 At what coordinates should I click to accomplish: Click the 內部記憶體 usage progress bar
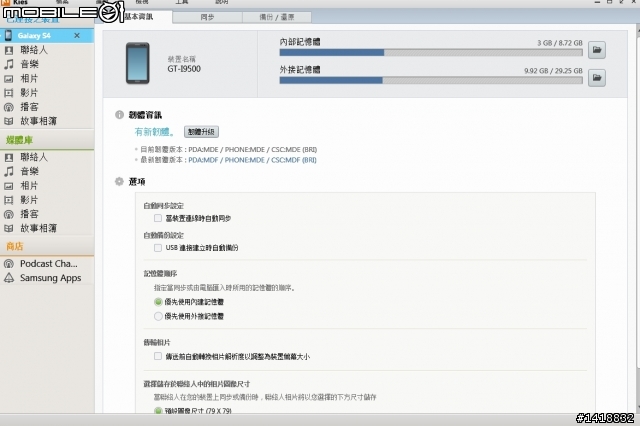click(431, 53)
